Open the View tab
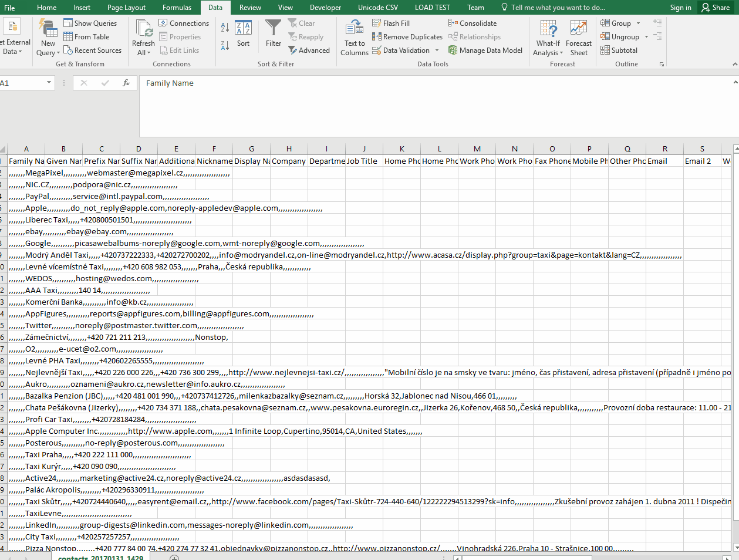This screenshot has width=739, height=560. coord(286,8)
